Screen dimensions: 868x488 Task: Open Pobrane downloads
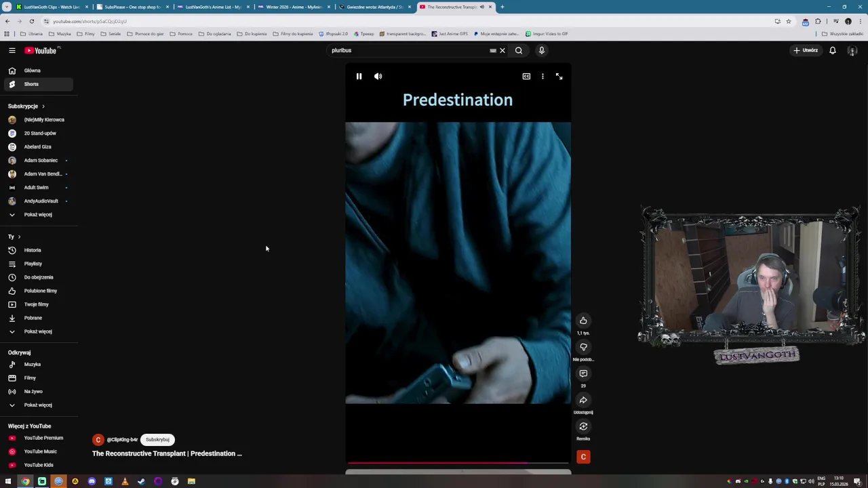click(x=38, y=318)
